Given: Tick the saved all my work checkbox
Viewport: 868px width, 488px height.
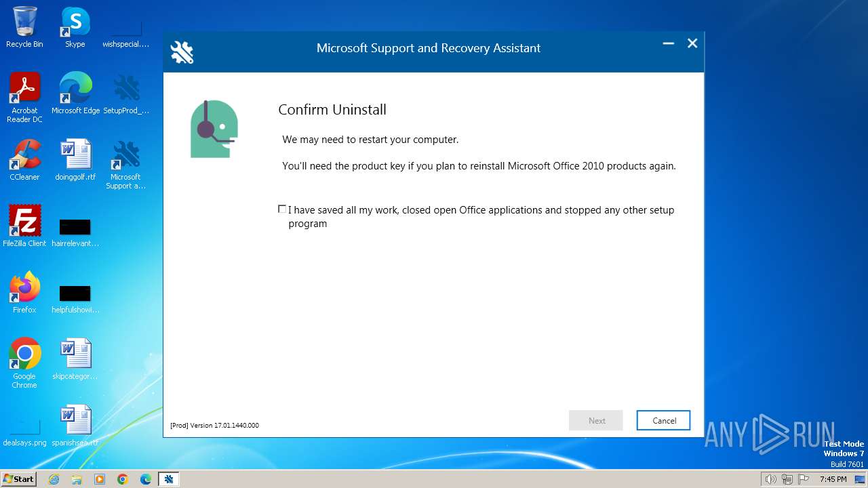Looking at the screenshot, I should click(x=282, y=209).
